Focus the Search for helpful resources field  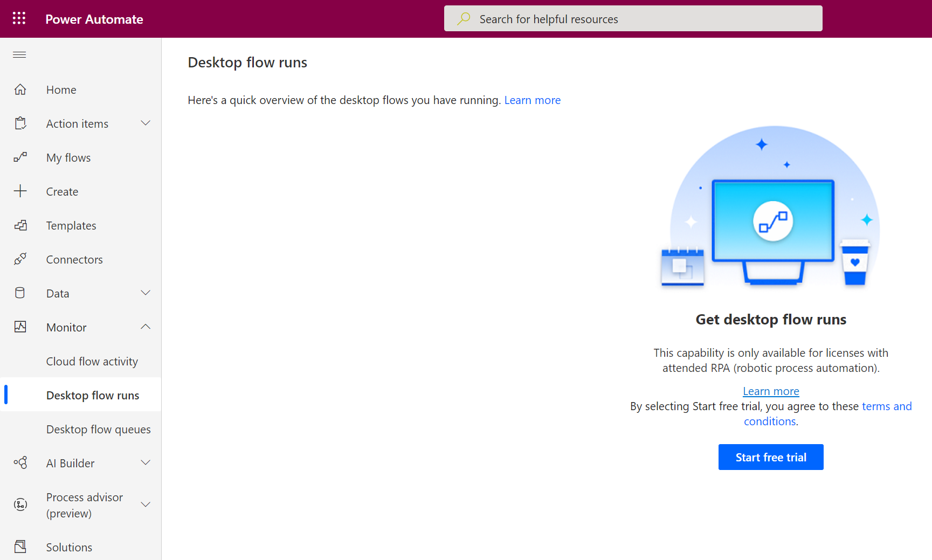tap(633, 18)
